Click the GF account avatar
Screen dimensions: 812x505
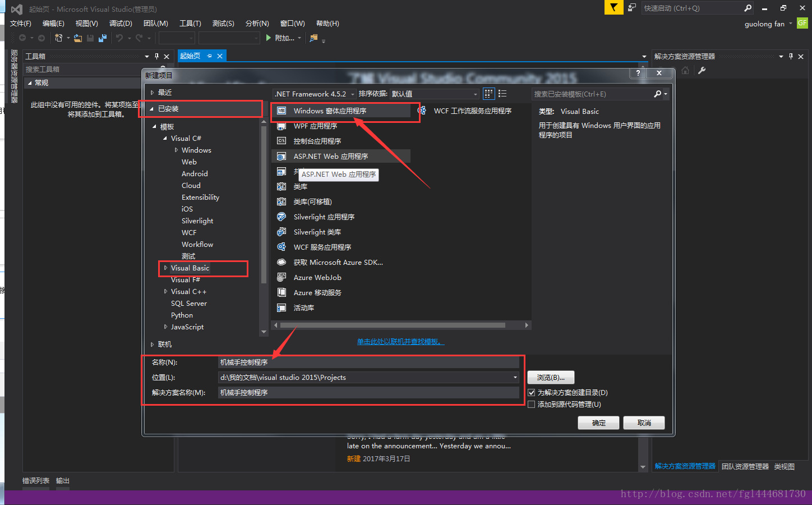coord(802,23)
